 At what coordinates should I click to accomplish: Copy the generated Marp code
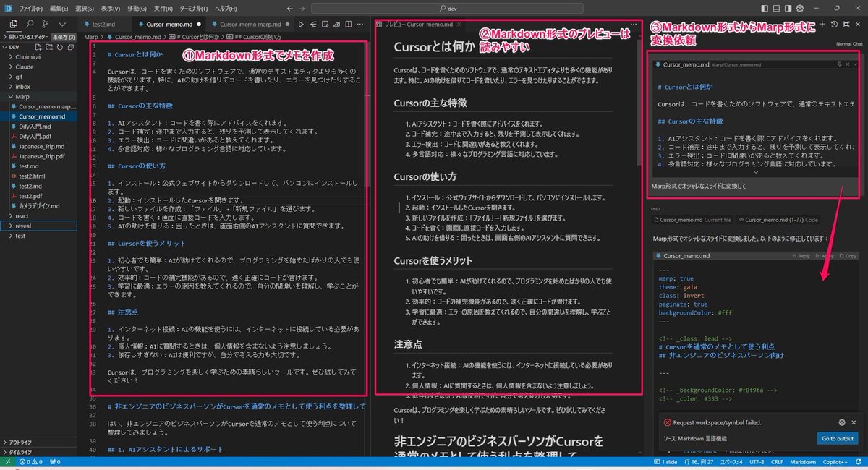pos(848,255)
